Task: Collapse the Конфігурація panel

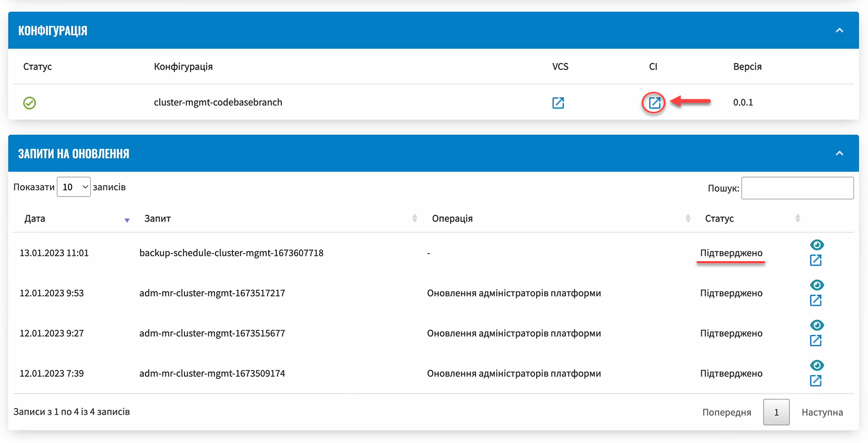Action: 840,30
